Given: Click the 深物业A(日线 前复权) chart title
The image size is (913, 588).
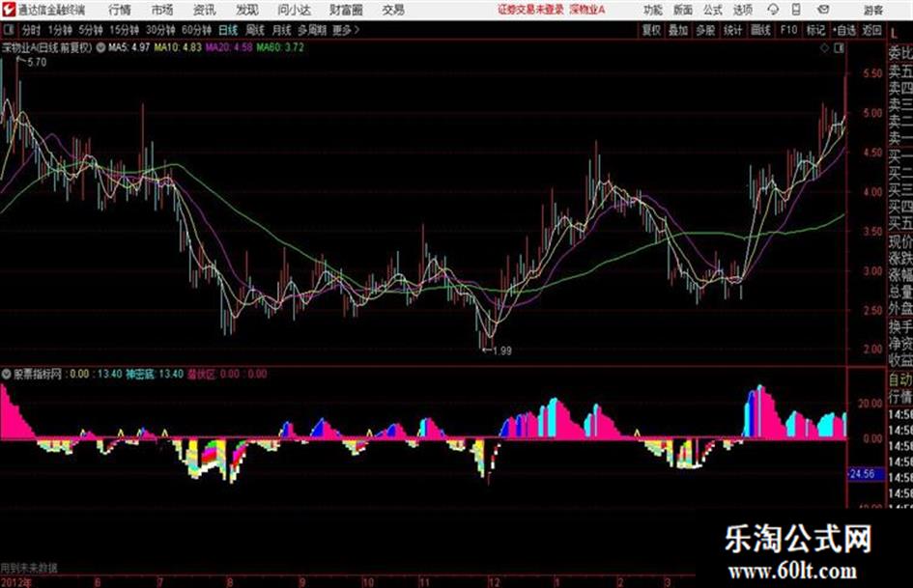Looking at the screenshot, I should point(47,47).
